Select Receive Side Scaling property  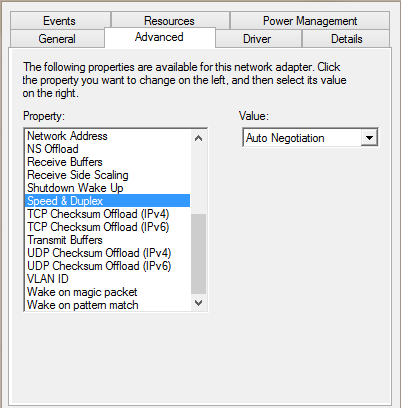click(x=108, y=175)
